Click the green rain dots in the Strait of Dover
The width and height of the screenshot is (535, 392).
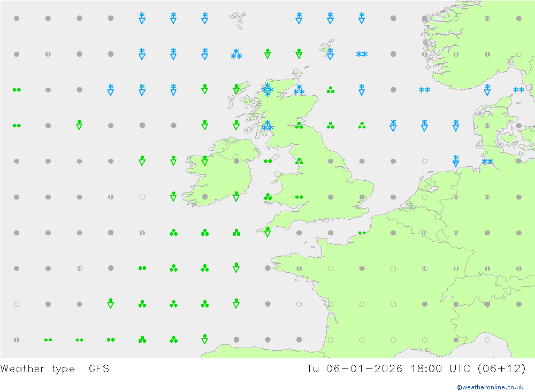[362, 233]
